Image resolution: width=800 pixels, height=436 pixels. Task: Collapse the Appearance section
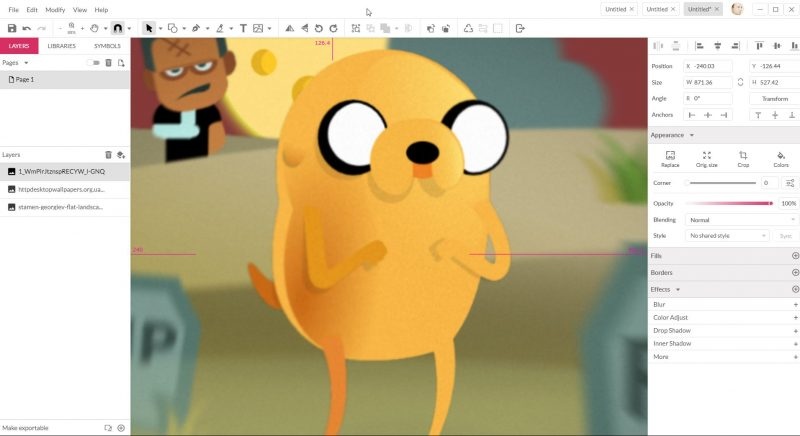tap(692, 135)
